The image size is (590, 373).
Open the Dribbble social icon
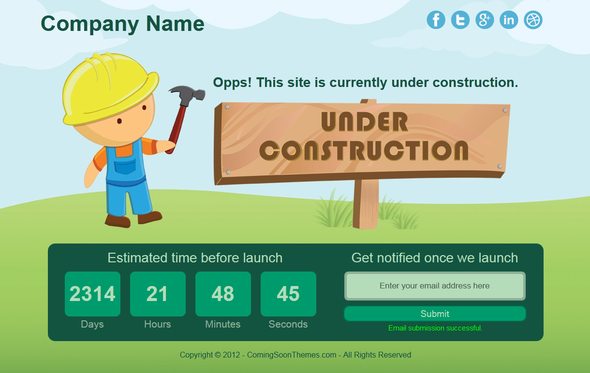click(533, 20)
